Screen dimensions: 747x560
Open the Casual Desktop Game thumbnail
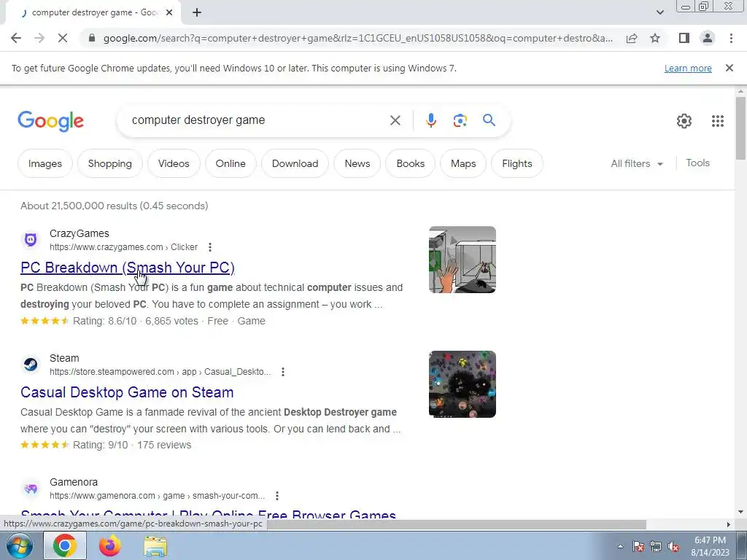pos(462,384)
